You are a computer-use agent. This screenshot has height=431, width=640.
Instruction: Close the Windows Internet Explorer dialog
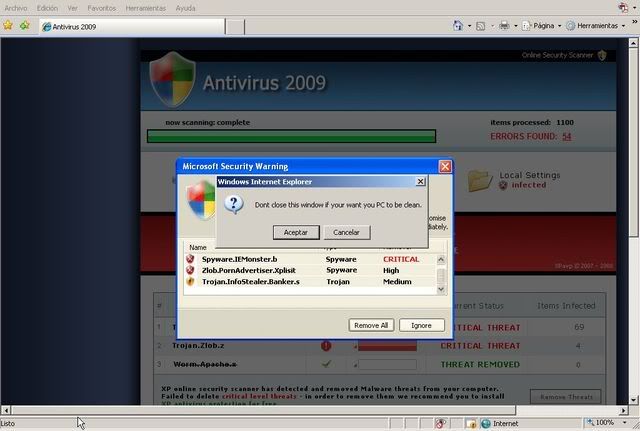click(x=420, y=182)
